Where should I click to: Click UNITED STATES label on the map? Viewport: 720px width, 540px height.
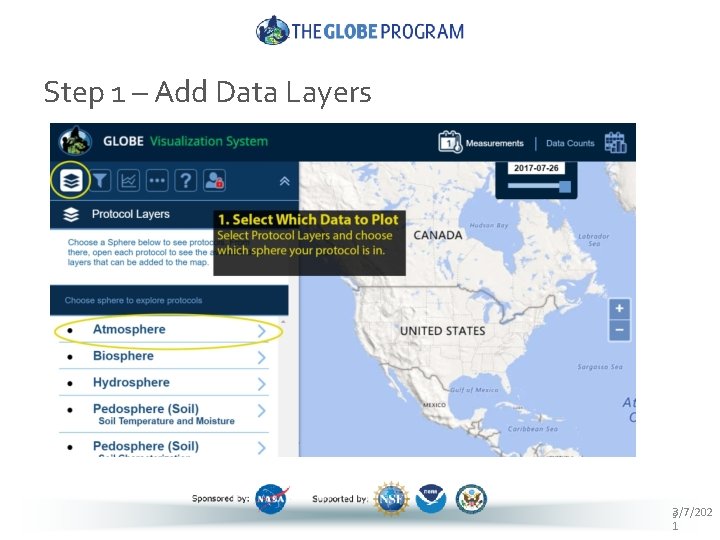pyautogui.click(x=442, y=331)
